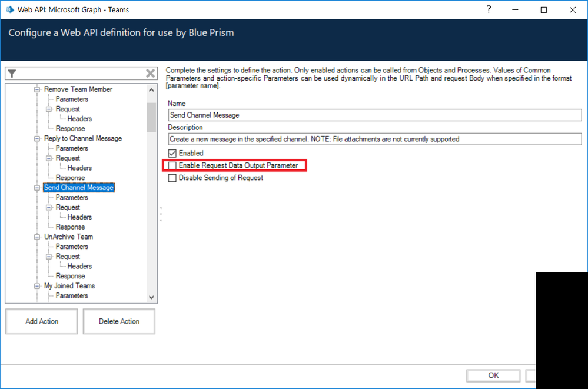Click the filter funnel icon
This screenshot has height=389, width=588.
tap(12, 74)
